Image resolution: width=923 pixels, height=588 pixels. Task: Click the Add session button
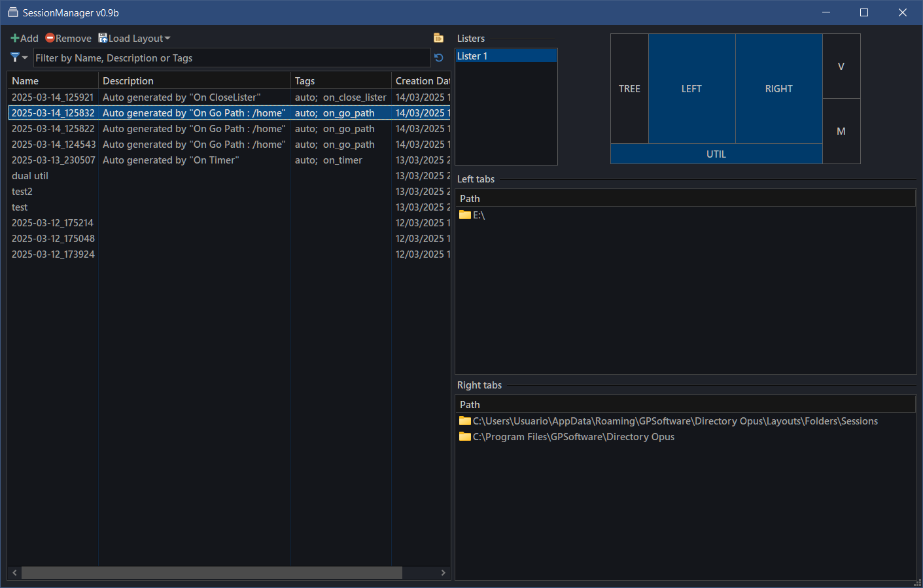[24, 39]
